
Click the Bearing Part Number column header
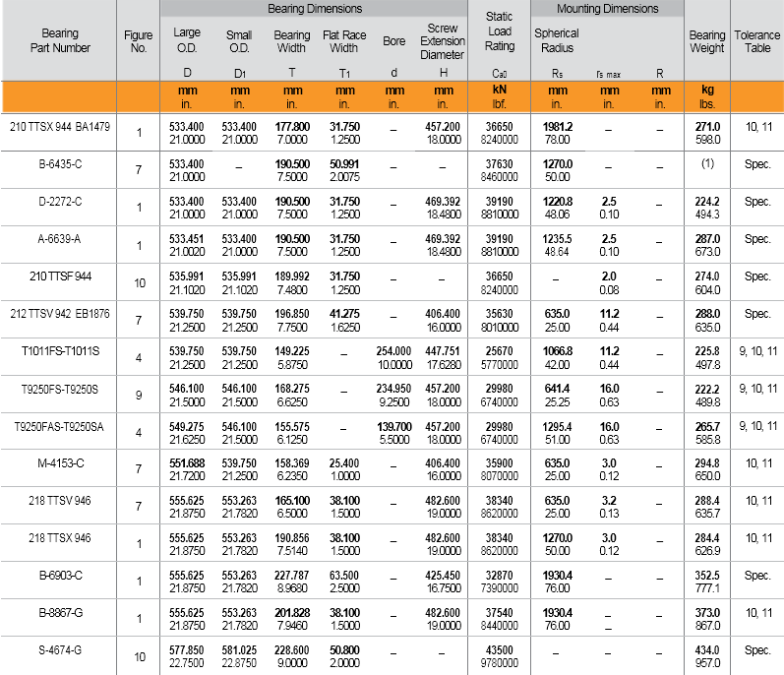click(59, 40)
